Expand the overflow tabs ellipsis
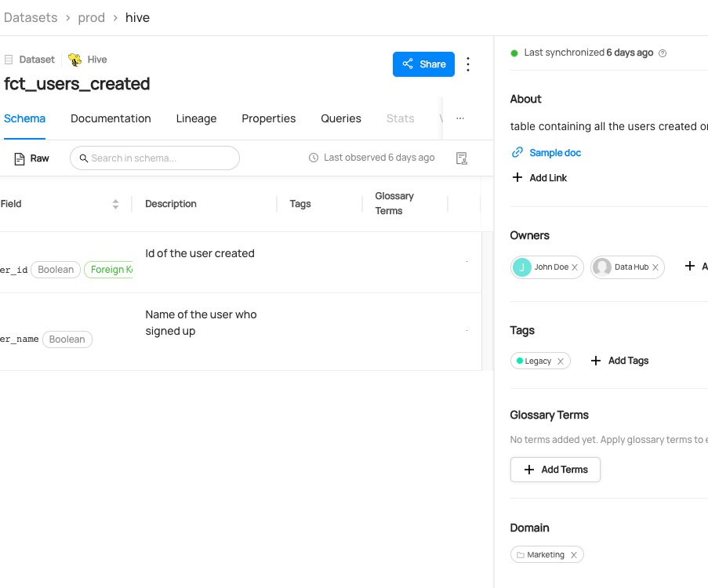The height and width of the screenshot is (588, 708). 460,118
